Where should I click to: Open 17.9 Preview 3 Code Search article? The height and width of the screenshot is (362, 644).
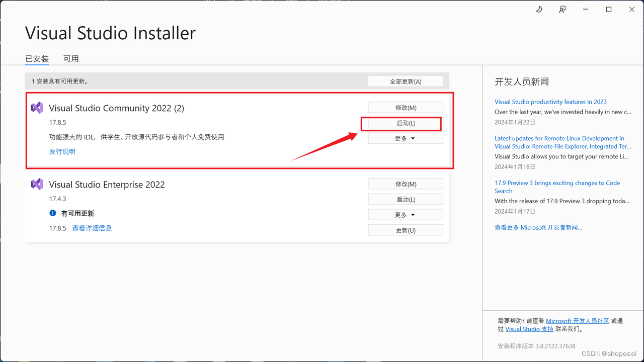[x=557, y=187]
